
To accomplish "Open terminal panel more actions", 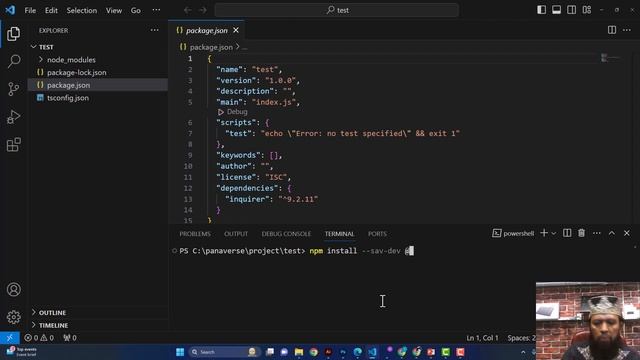I will click(596, 233).
